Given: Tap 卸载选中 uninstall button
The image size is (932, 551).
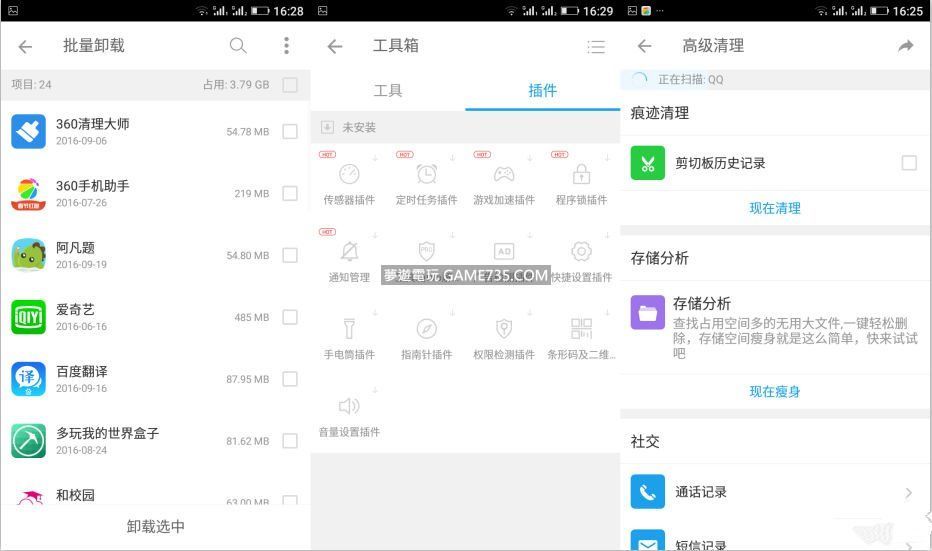Looking at the screenshot, I should pyautogui.click(x=156, y=526).
